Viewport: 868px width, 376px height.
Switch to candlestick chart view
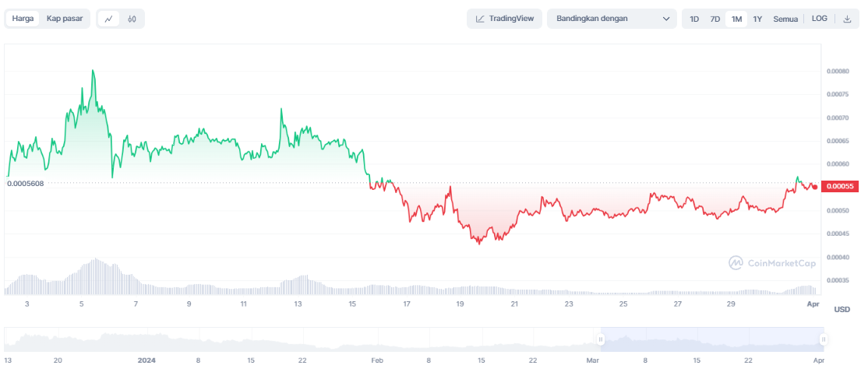point(132,19)
